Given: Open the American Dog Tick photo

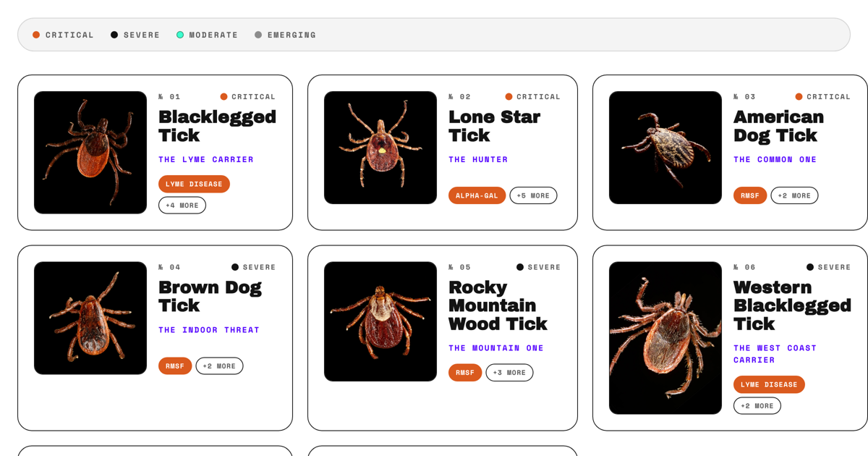Looking at the screenshot, I should (x=665, y=148).
